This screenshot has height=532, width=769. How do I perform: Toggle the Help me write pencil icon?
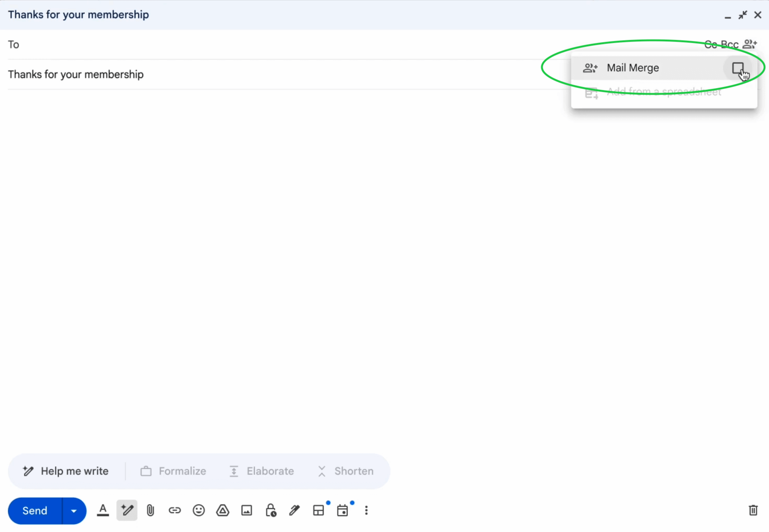[x=127, y=510]
